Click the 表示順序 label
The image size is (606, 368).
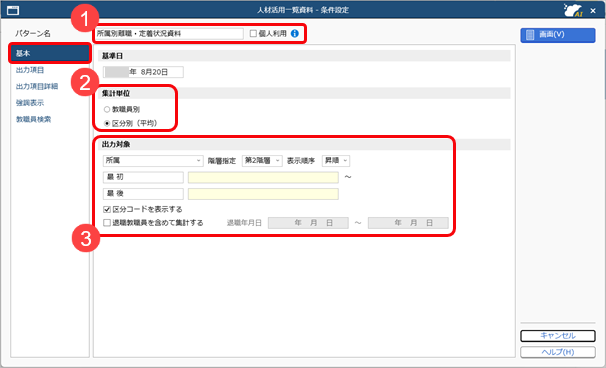301,161
